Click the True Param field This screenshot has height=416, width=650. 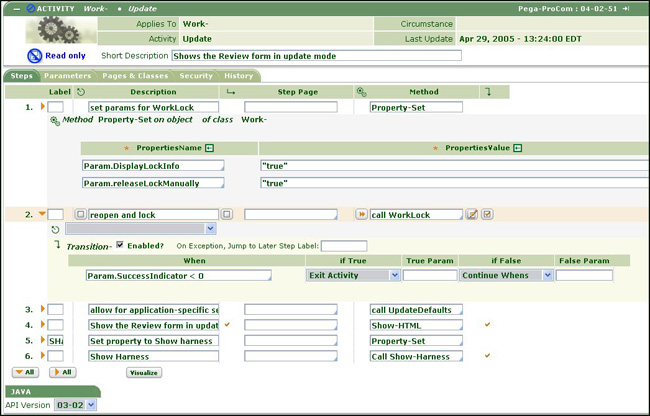(430, 276)
